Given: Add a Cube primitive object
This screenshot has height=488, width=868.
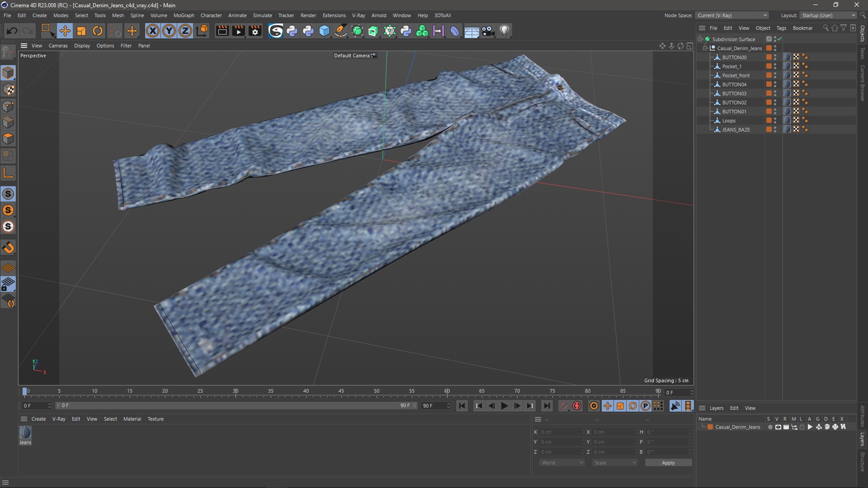Looking at the screenshot, I should [x=325, y=31].
